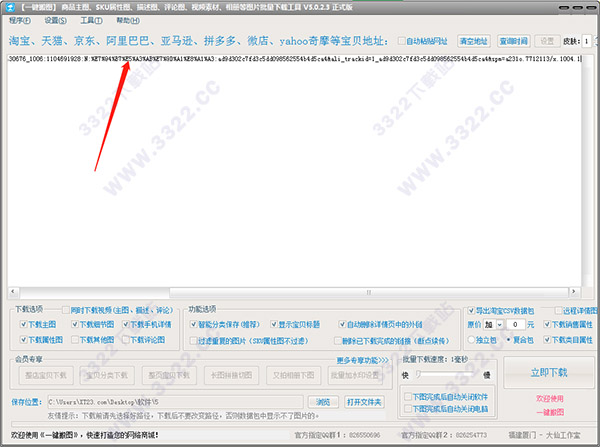Screen dimensions: 600x447
Task: Click the 批量加水印设置 button
Action: [355, 375]
